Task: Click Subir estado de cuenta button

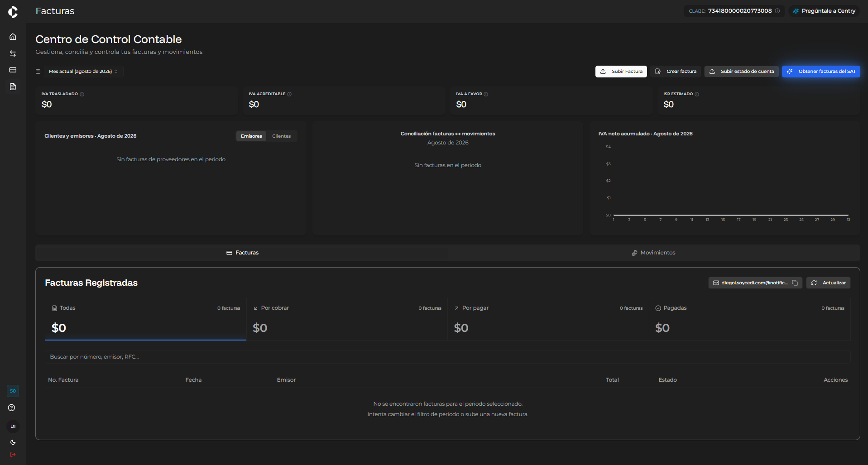Action: (x=741, y=72)
